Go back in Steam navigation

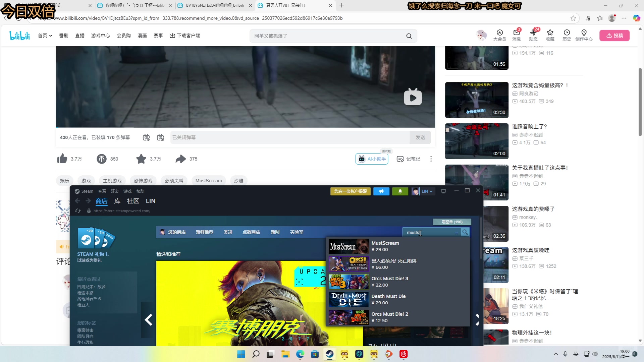click(x=77, y=201)
